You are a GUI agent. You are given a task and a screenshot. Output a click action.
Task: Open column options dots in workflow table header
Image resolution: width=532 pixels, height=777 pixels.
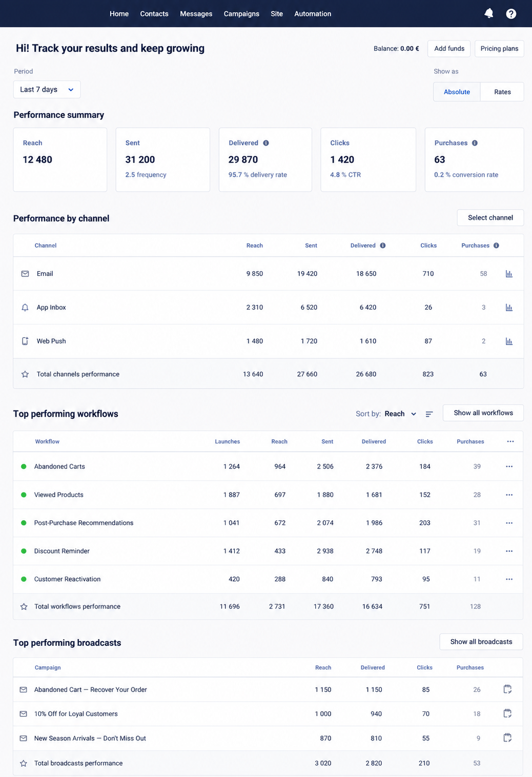click(510, 441)
